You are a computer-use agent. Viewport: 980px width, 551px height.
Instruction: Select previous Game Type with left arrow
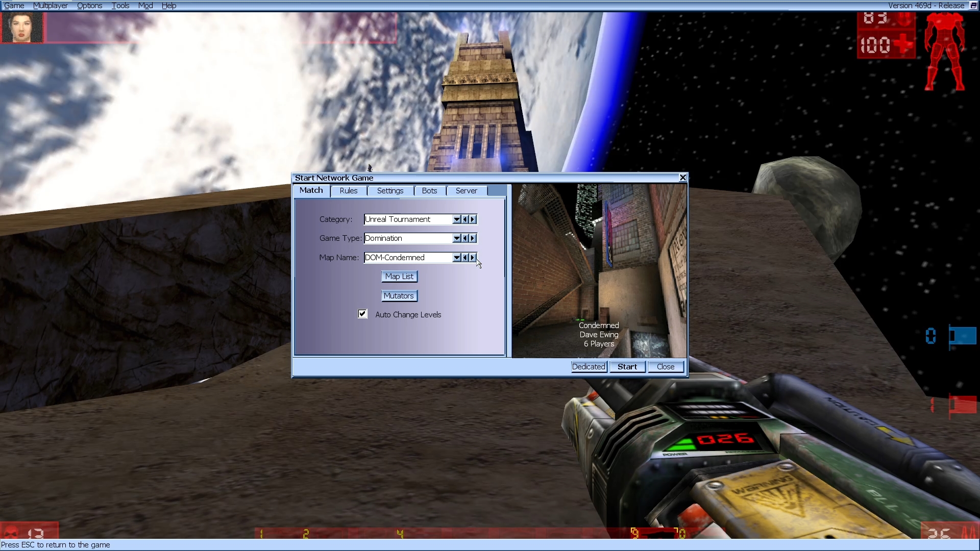point(465,238)
